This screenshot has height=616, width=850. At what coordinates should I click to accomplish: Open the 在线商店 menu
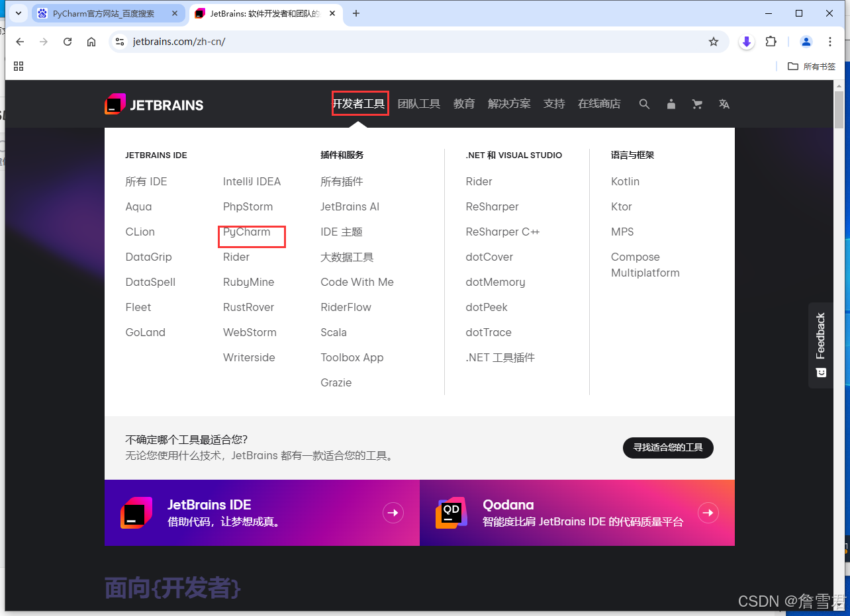tap(599, 104)
